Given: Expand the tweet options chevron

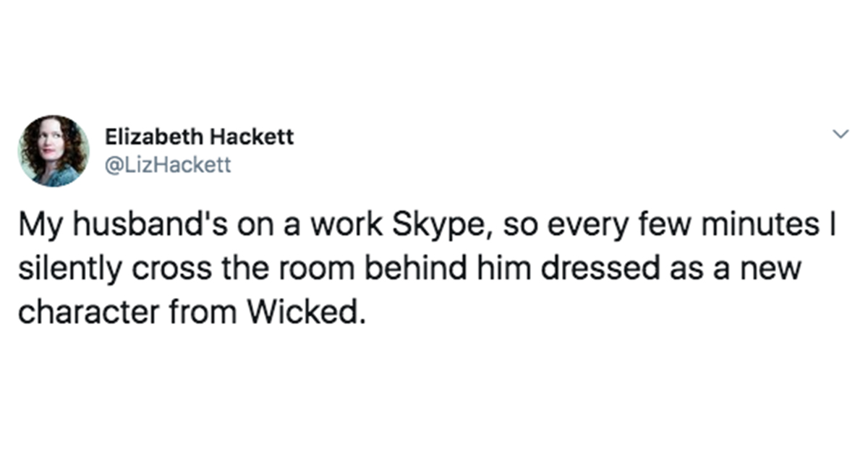Looking at the screenshot, I should click(840, 134).
